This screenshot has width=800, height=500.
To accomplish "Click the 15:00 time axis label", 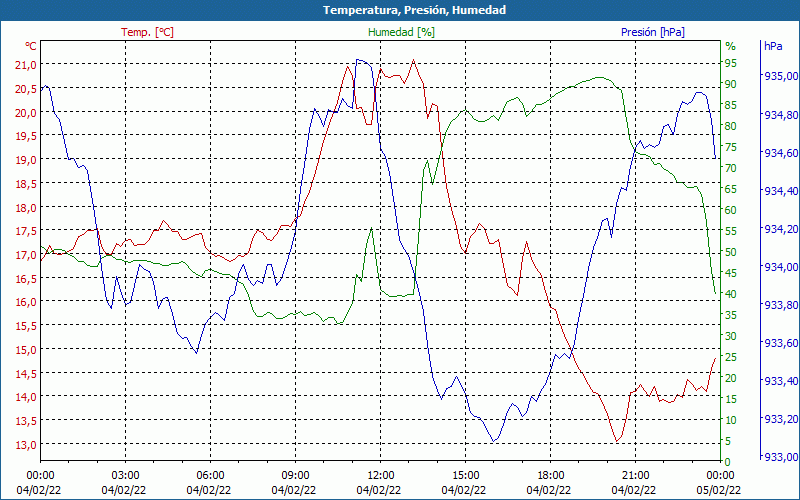I will 465,476.
